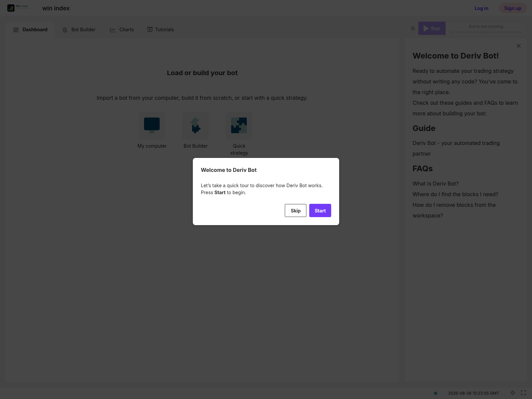Close the Welcome to Deriv Bot side panel
Screen dimensions: 532x399
click(519, 46)
